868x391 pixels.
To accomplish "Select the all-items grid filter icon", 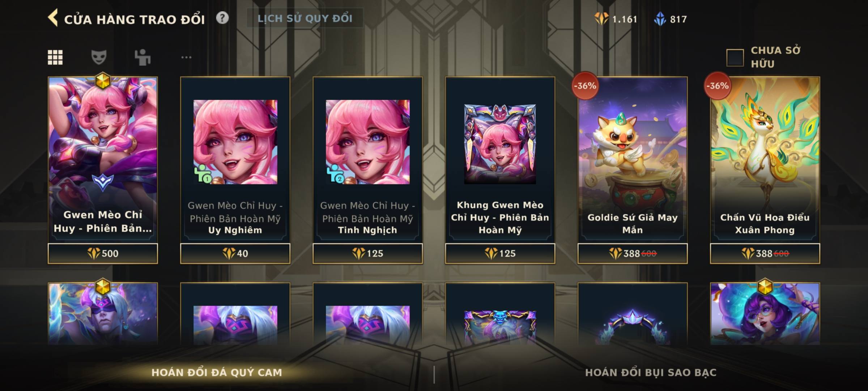I will (55, 57).
